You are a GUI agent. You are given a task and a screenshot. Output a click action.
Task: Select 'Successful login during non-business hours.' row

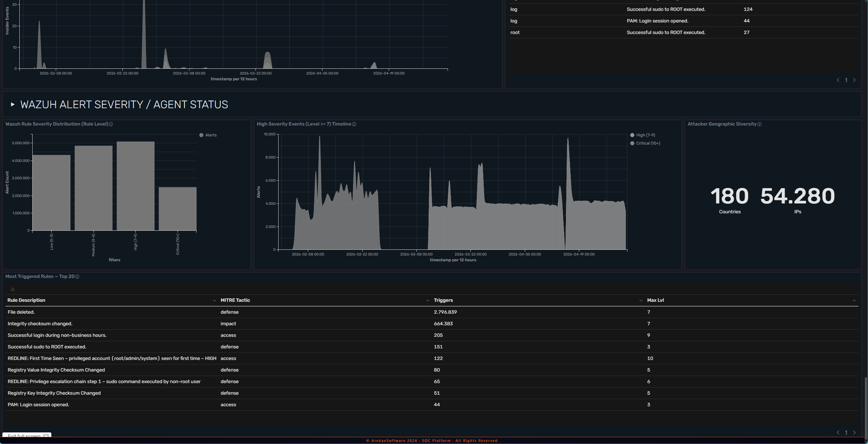click(432, 335)
